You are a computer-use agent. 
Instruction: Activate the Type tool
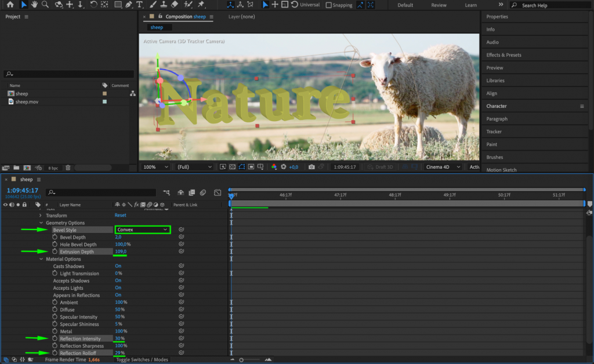pos(140,5)
